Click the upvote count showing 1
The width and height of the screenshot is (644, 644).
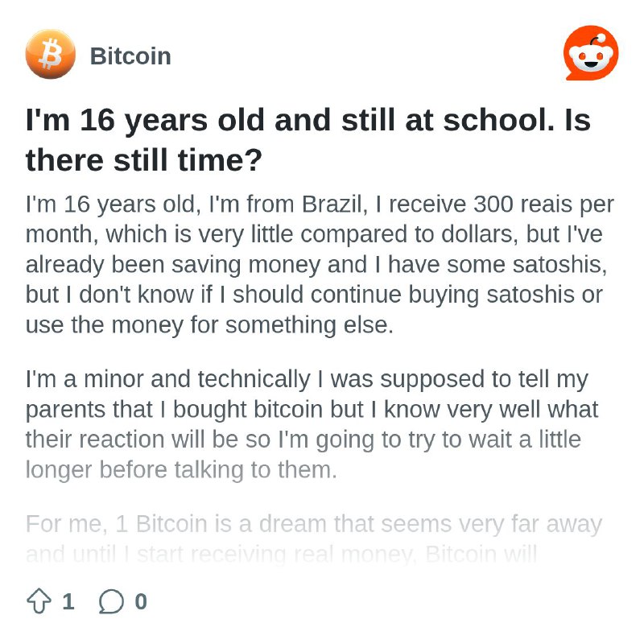(x=68, y=601)
